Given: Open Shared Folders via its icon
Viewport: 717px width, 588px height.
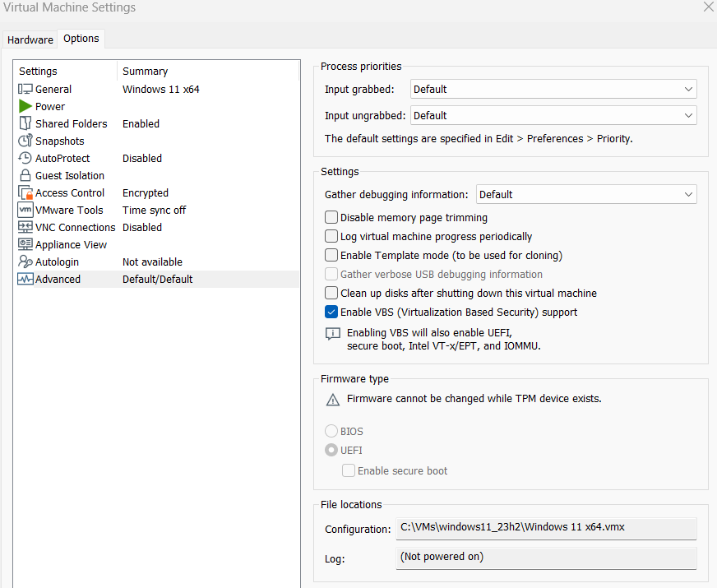Looking at the screenshot, I should (x=25, y=123).
